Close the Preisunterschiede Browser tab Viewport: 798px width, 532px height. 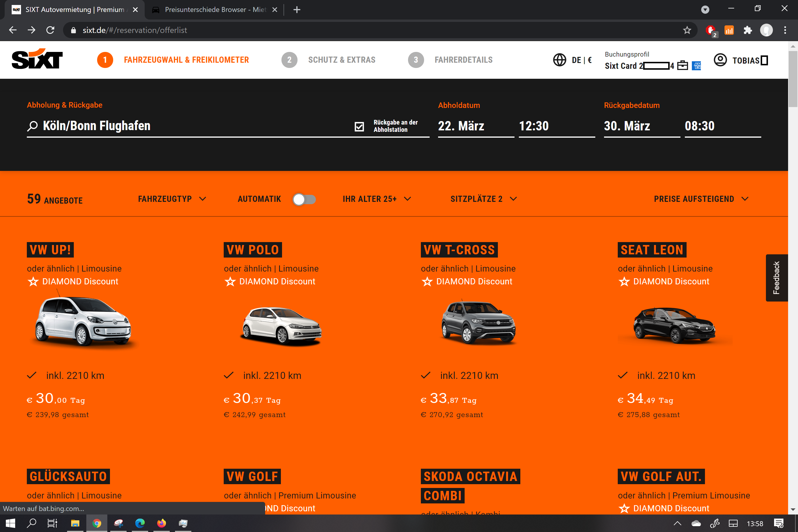pos(274,10)
